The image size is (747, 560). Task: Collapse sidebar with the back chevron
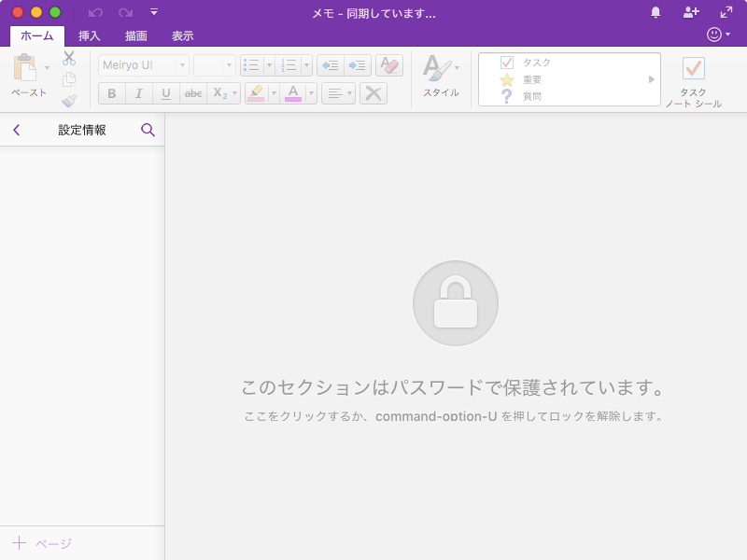[x=16, y=130]
